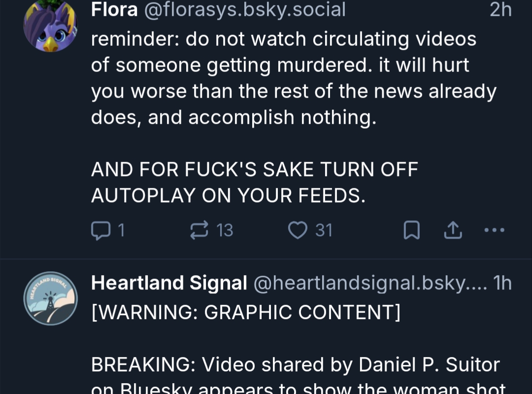Tap the Heartland Signal logo avatar

[x=50, y=298]
